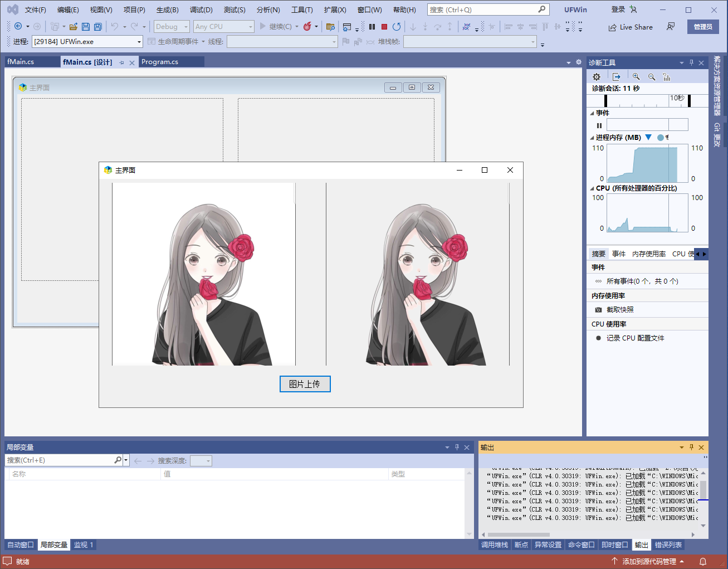The width and height of the screenshot is (728, 569).
Task: Click the reset view chart icon
Action: (667, 77)
